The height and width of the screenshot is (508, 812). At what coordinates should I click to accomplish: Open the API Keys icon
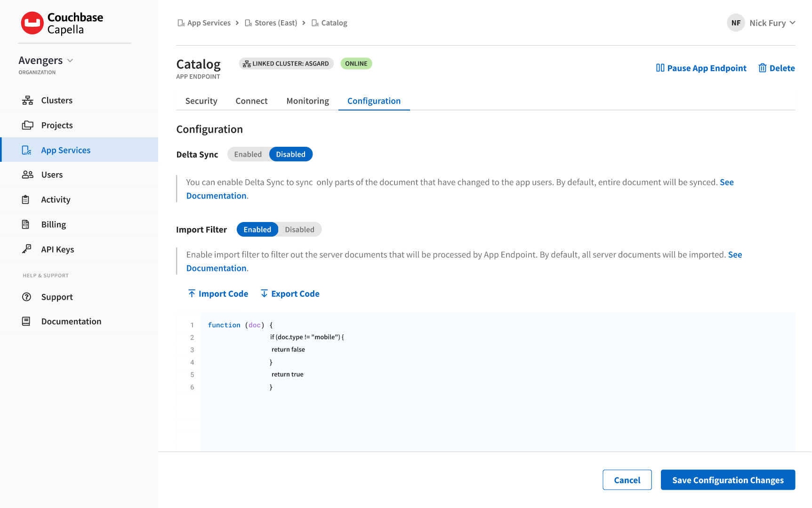(26, 249)
